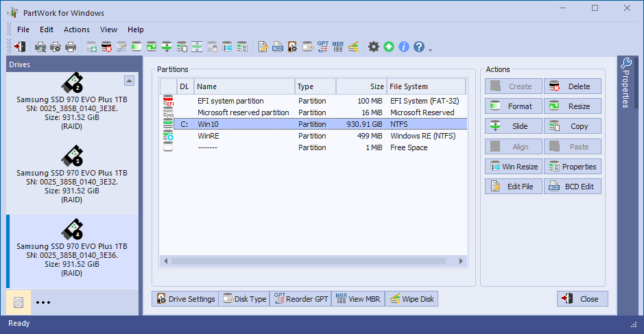Open the Edit menu

pos(47,29)
